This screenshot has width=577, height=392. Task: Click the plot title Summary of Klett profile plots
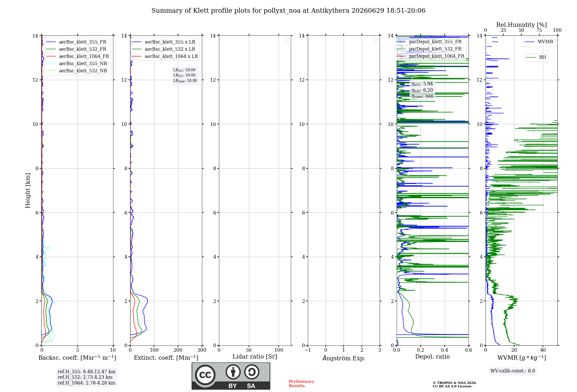point(288,11)
